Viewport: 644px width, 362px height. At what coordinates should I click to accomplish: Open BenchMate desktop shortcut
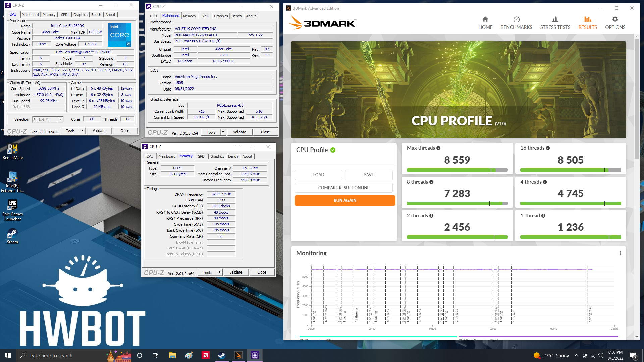[x=13, y=152]
